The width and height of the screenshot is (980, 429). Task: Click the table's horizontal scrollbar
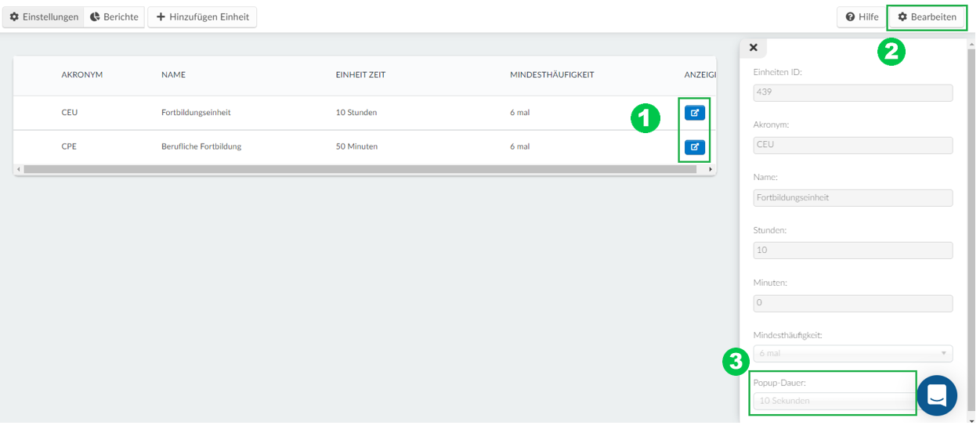[360, 169]
